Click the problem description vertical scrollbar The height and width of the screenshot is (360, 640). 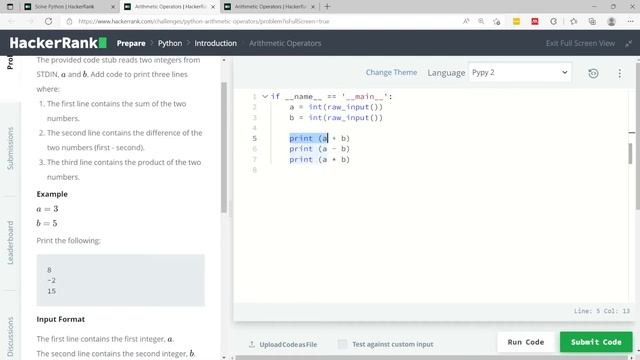tap(224, 147)
